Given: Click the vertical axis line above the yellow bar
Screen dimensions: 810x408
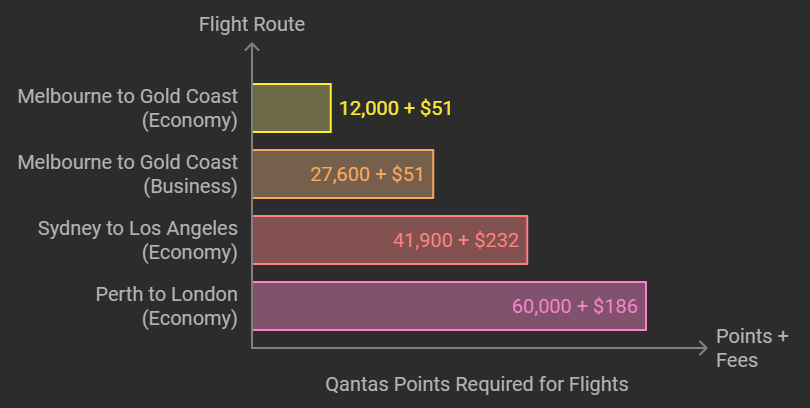Looking at the screenshot, I should (252, 67).
